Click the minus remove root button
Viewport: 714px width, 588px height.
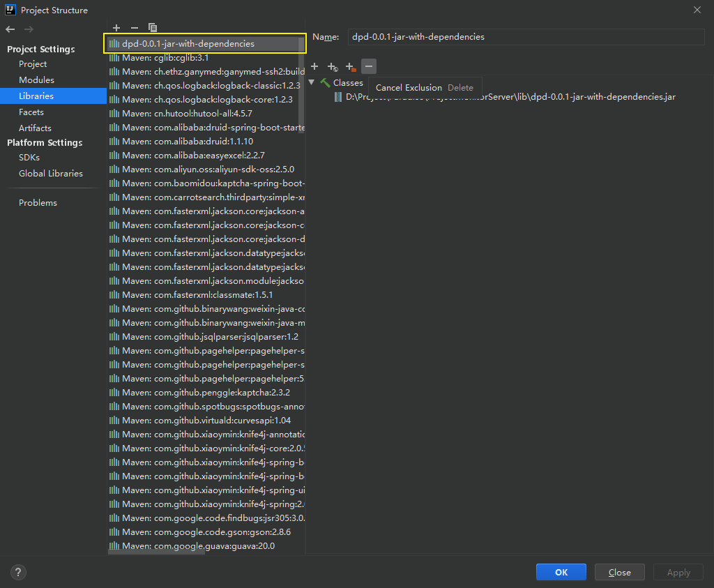point(369,66)
